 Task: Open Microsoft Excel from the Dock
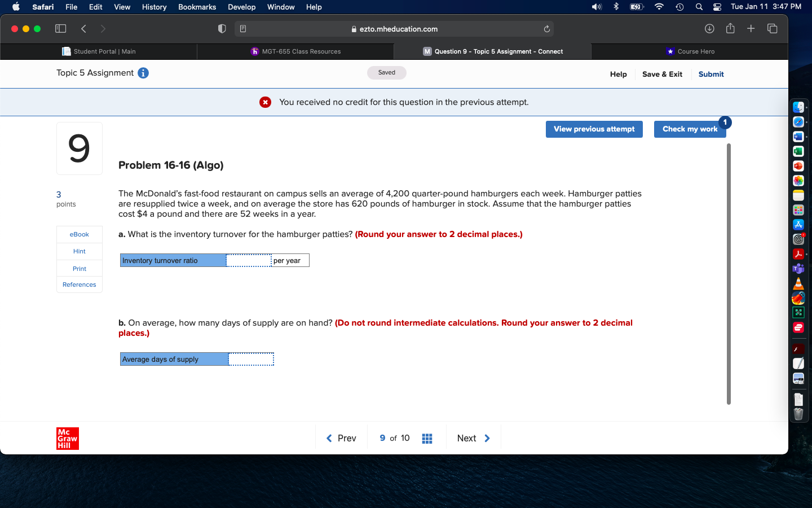coord(798,151)
